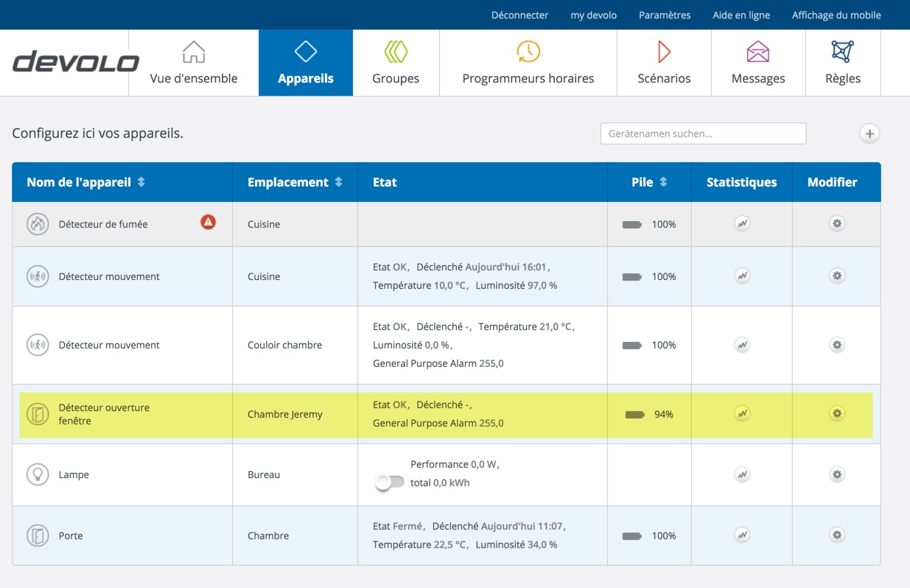Open the Programmeurs horaires tab
Screen dimensions: 910x588
click(528, 63)
